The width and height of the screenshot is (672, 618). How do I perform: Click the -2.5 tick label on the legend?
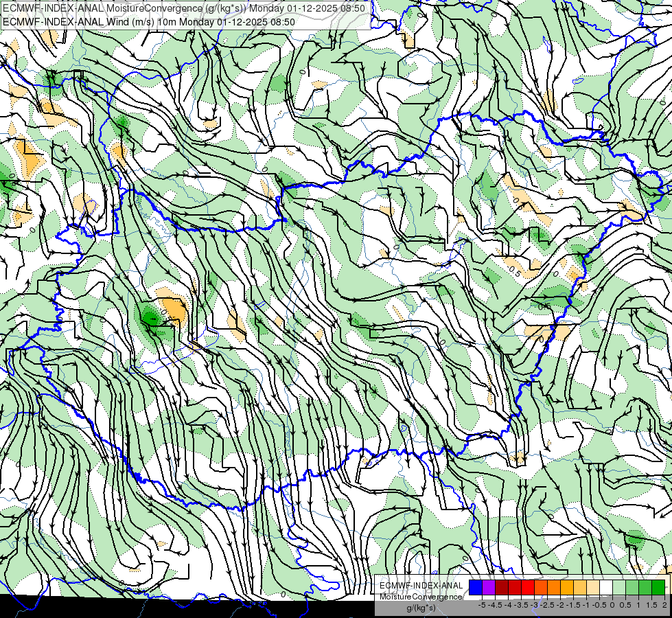tap(547, 605)
